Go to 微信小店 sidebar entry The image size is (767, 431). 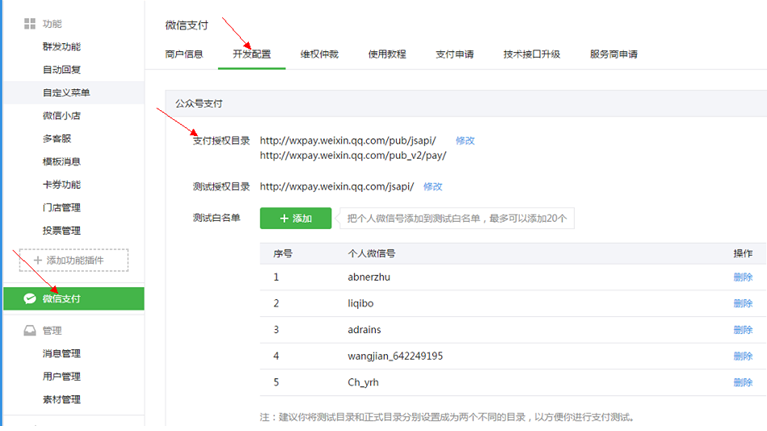[62, 115]
